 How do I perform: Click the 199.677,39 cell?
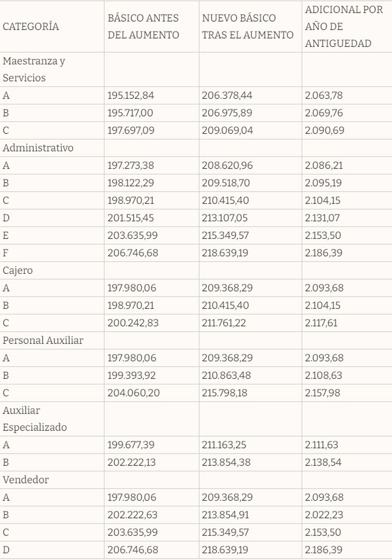pos(131,445)
